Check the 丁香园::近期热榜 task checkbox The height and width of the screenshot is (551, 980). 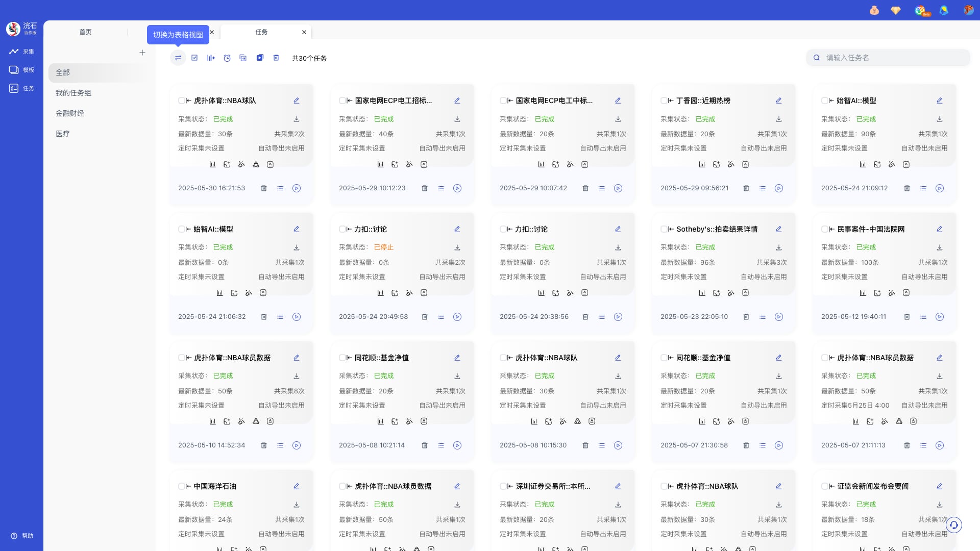click(x=664, y=101)
